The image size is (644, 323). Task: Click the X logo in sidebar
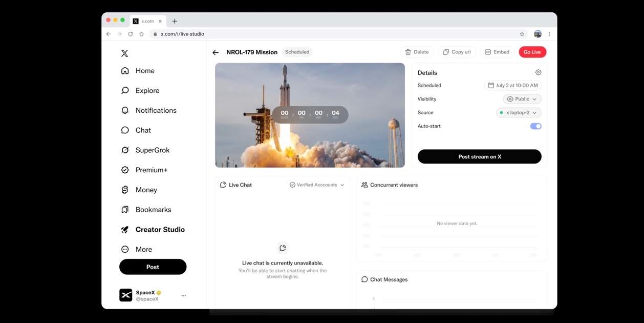[124, 53]
